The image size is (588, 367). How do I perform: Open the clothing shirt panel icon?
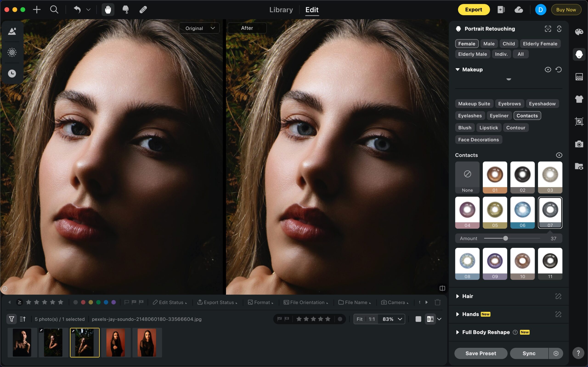(579, 99)
